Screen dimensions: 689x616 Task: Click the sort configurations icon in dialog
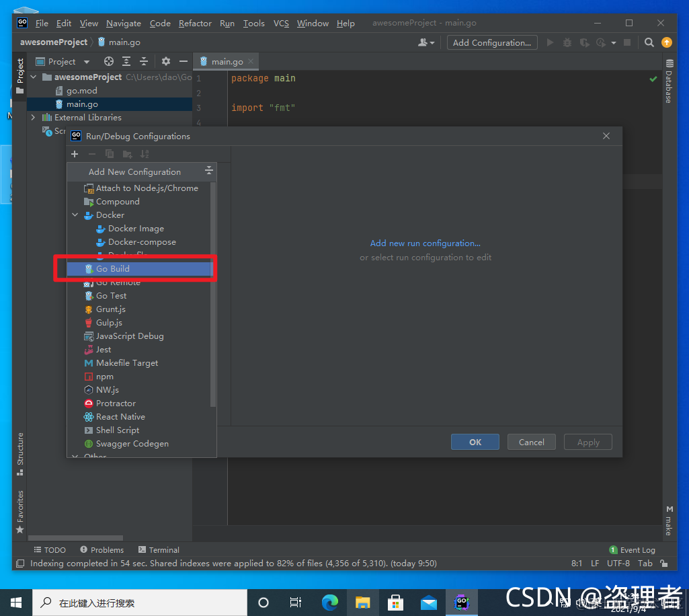144,154
